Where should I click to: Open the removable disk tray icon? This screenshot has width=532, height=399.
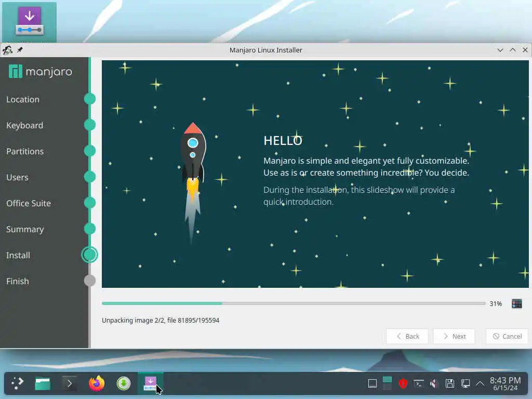[x=449, y=384]
